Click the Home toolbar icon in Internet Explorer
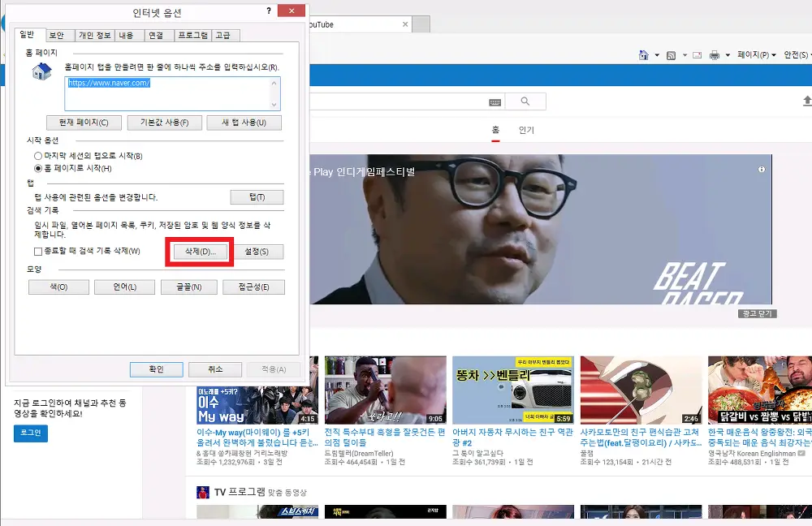The width and height of the screenshot is (812, 526). coord(644,55)
